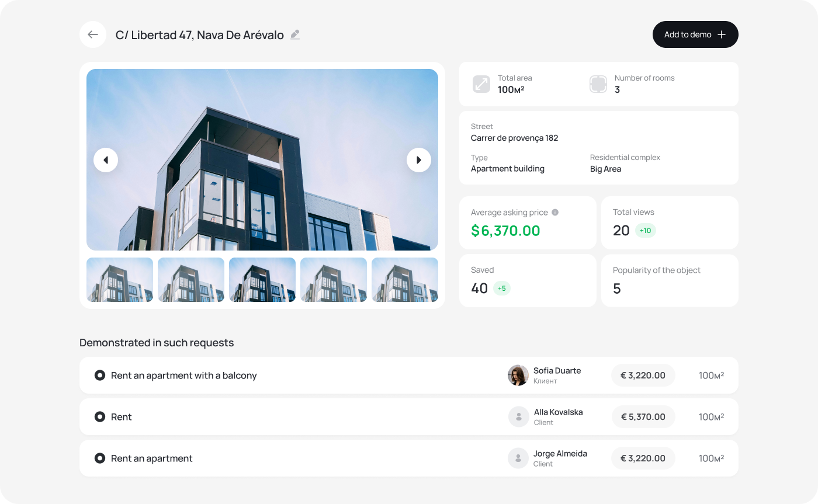Image resolution: width=818 pixels, height=504 pixels.
Task: Select radio button for Rent an apartment
Action: pos(100,458)
